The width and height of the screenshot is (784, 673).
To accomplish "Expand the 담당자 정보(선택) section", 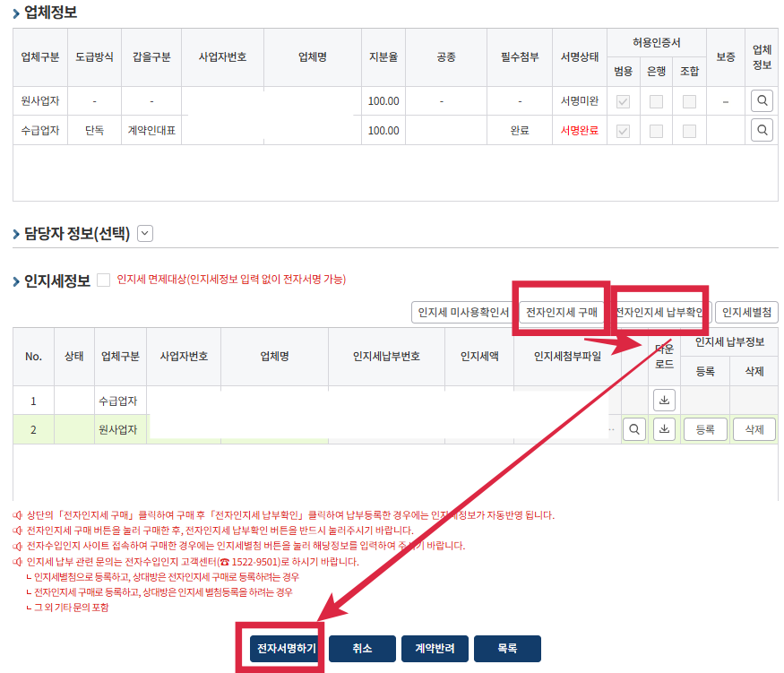I will tap(146, 233).
